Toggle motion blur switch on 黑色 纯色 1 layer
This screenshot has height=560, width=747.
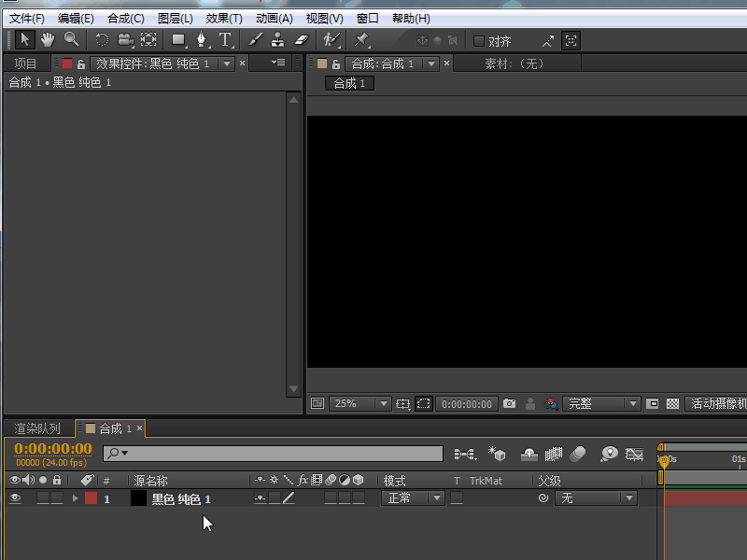(x=331, y=498)
